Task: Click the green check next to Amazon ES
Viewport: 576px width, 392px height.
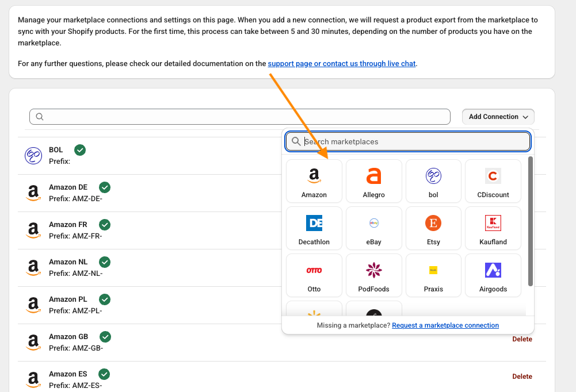Action: pos(104,374)
